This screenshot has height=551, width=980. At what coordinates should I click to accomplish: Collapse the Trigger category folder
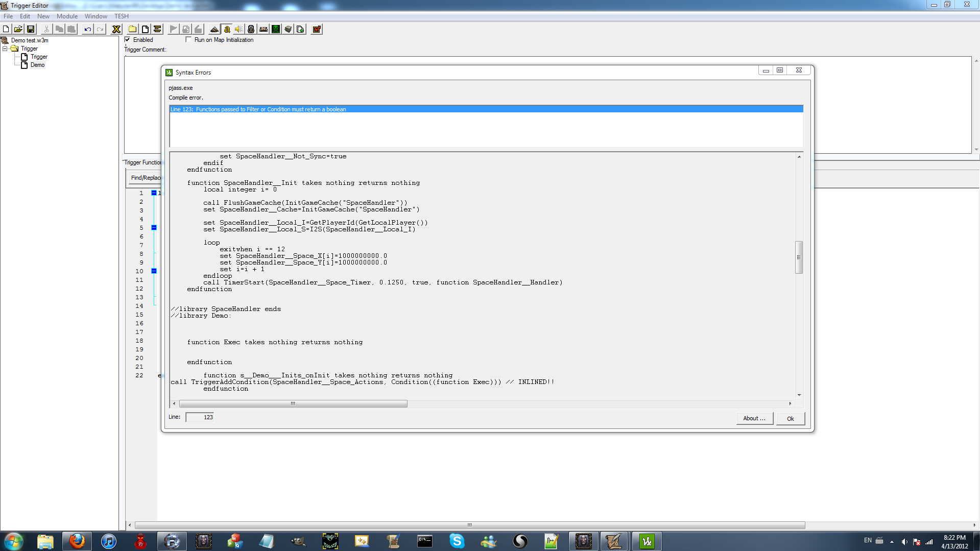[5, 49]
